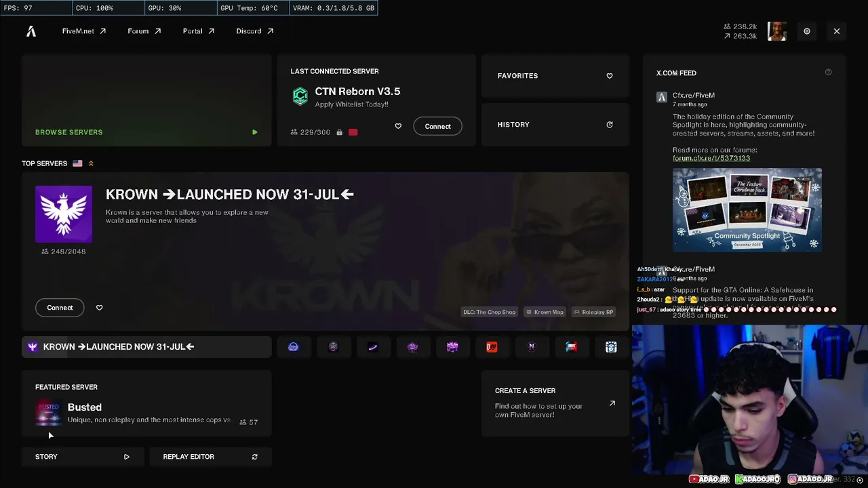Close the FiveM launcher window
Viewport: 868px width, 488px height.
coord(837,31)
